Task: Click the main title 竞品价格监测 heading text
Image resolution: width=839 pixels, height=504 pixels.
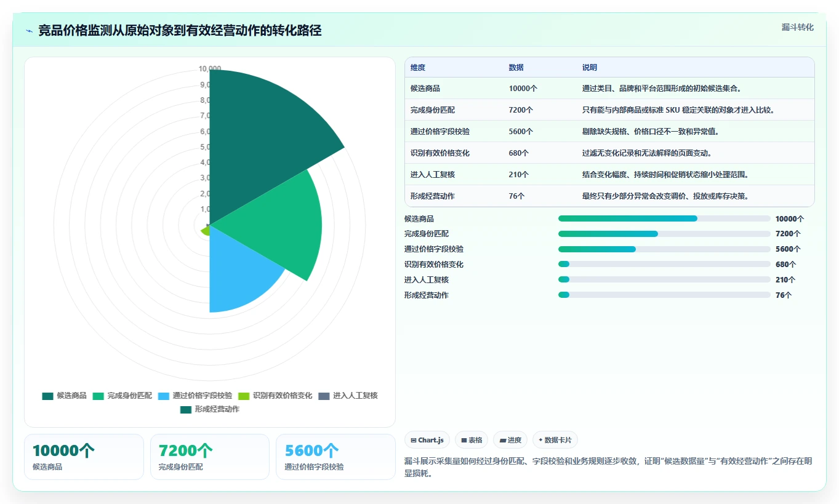Action: tap(180, 31)
